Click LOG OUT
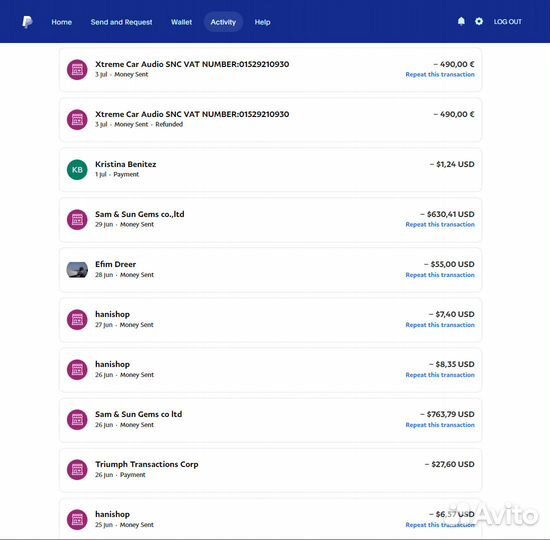The height and width of the screenshot is (540, 550). (508, 22)
